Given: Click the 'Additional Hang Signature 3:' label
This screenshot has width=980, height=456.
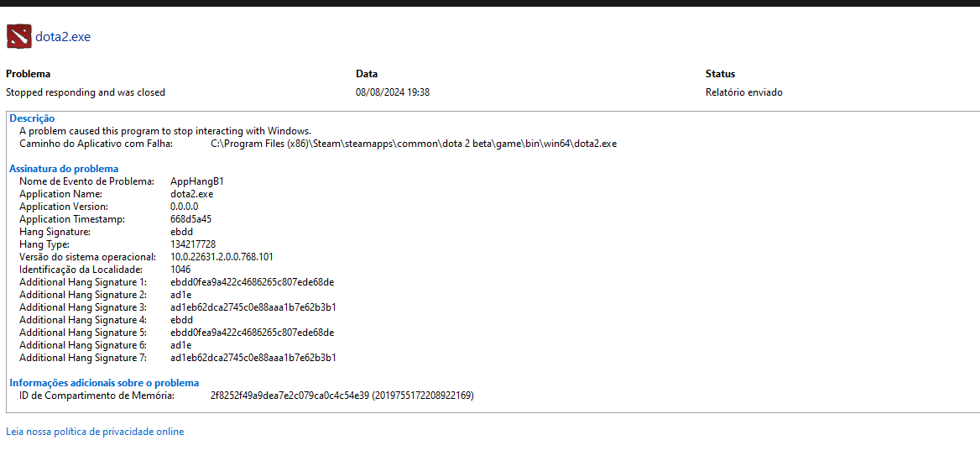Looking at the screenshot, I should [83, 307].
